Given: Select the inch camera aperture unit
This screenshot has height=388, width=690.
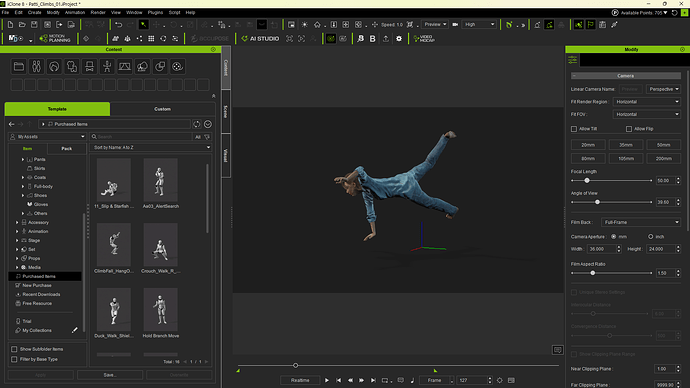Looking at the screenshot, I should coord(650,237).
